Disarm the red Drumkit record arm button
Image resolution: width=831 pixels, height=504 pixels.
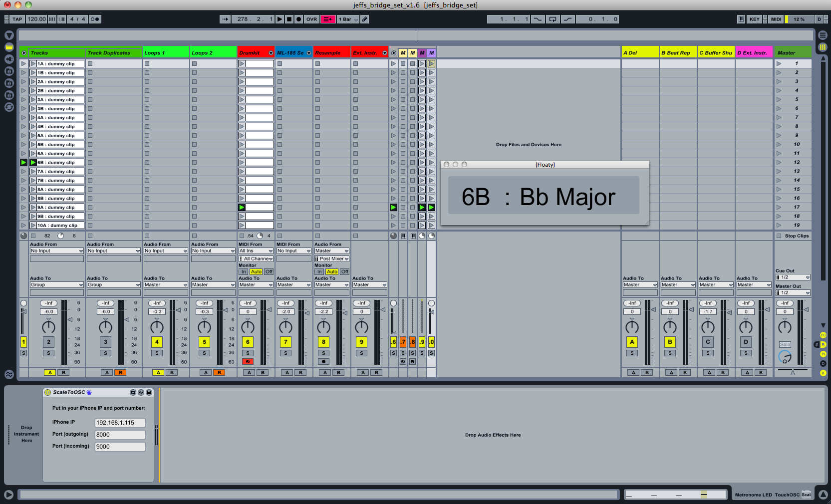248,362
